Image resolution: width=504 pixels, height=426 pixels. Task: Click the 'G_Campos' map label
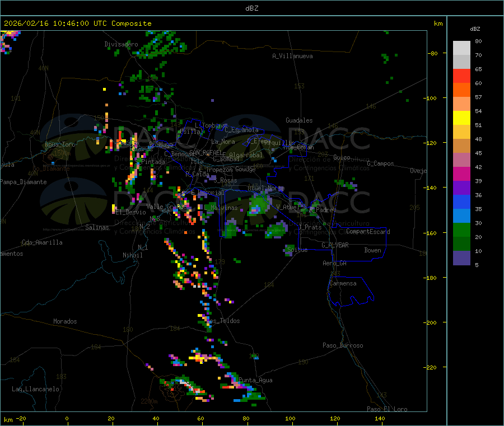pos(380,163)
